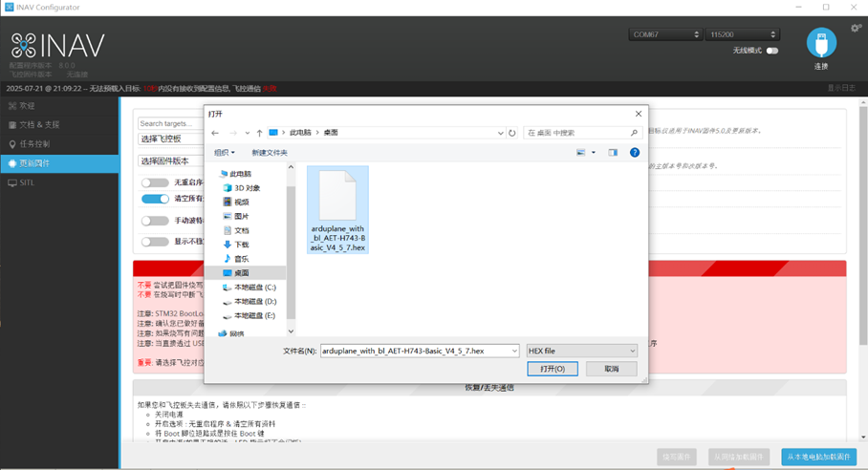The width and height of the screenshot is (868, 470).
Task: Click the folder tree vertical scrollbar
Action: tap(291, 248)
